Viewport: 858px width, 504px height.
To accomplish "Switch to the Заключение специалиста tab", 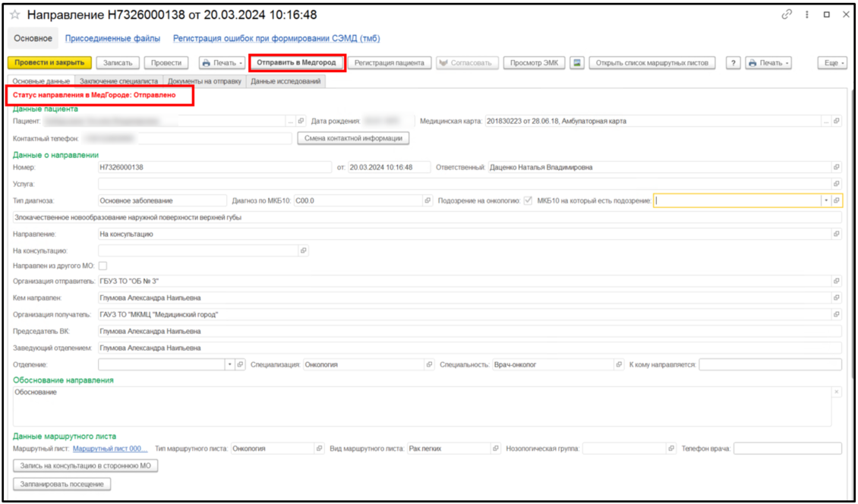I will coord(118,80).
